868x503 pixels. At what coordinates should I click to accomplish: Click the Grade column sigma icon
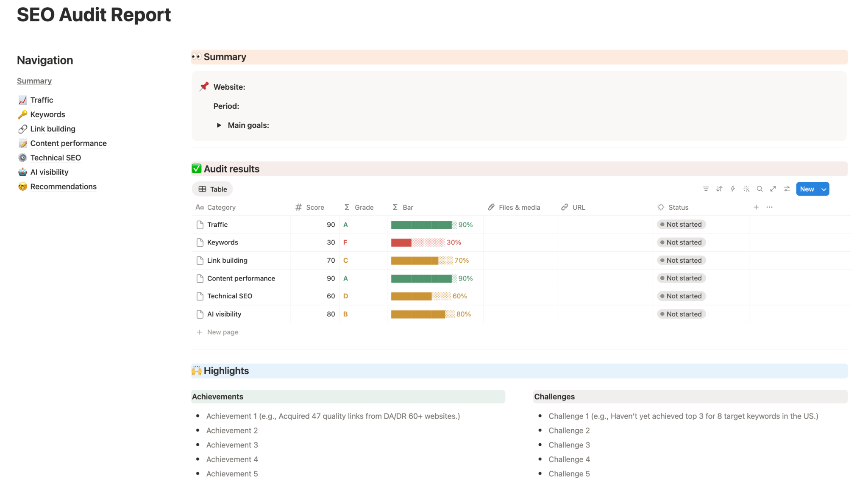coord(347,207)
